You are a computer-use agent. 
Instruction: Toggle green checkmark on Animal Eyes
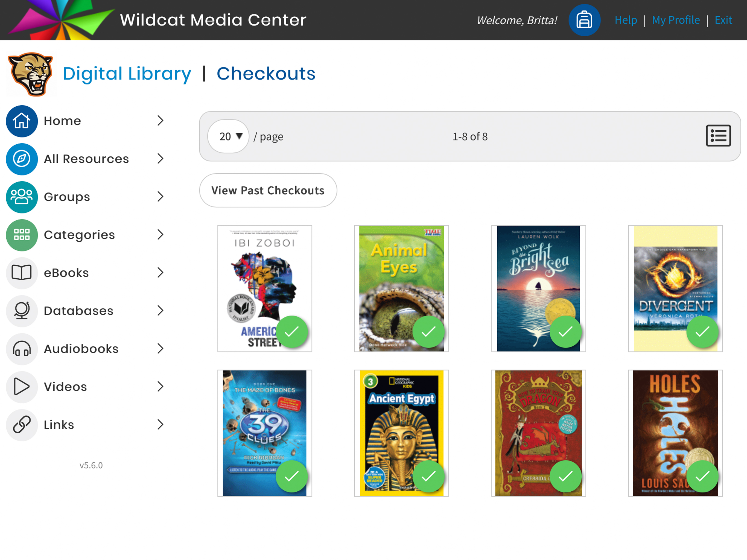[428, 332]
